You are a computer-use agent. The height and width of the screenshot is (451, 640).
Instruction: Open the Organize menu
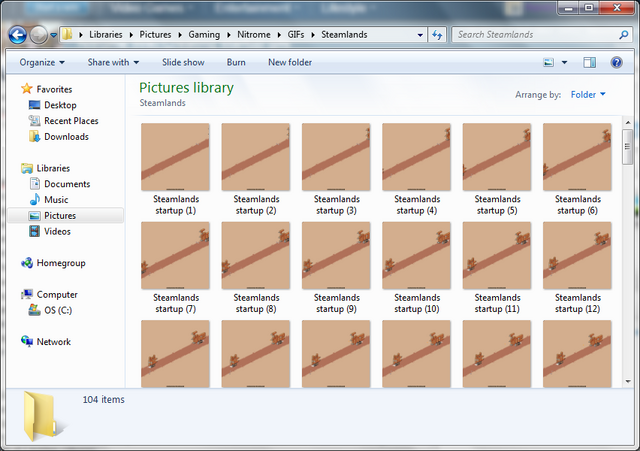42,62
